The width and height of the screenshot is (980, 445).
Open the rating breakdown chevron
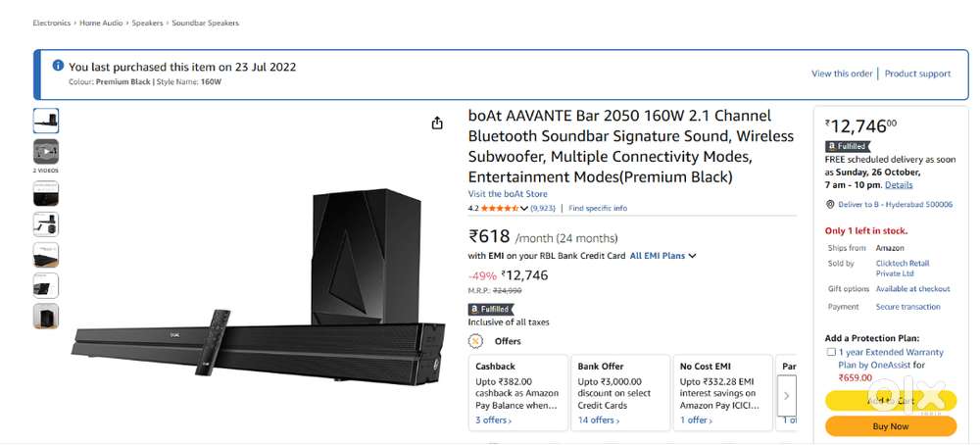click(525, 208)
